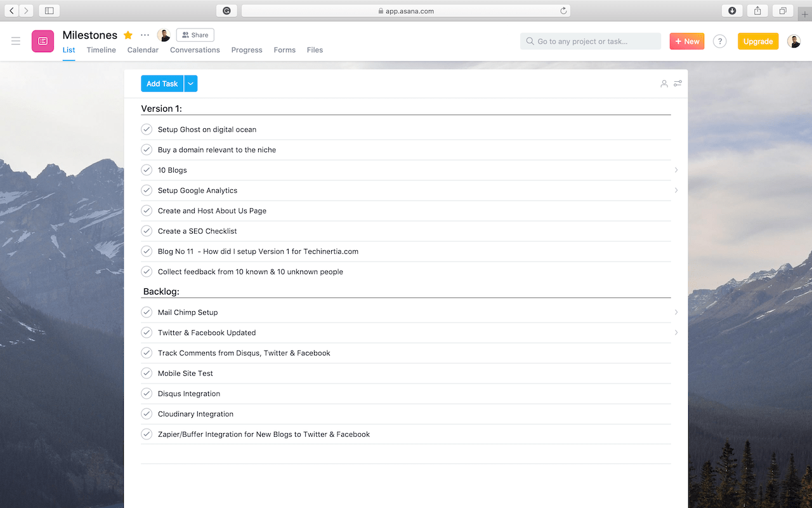This screenshot has height=508, width=812.
Task: Complete the 'Cloudinary Integration' task
Action: coord(147,414)
